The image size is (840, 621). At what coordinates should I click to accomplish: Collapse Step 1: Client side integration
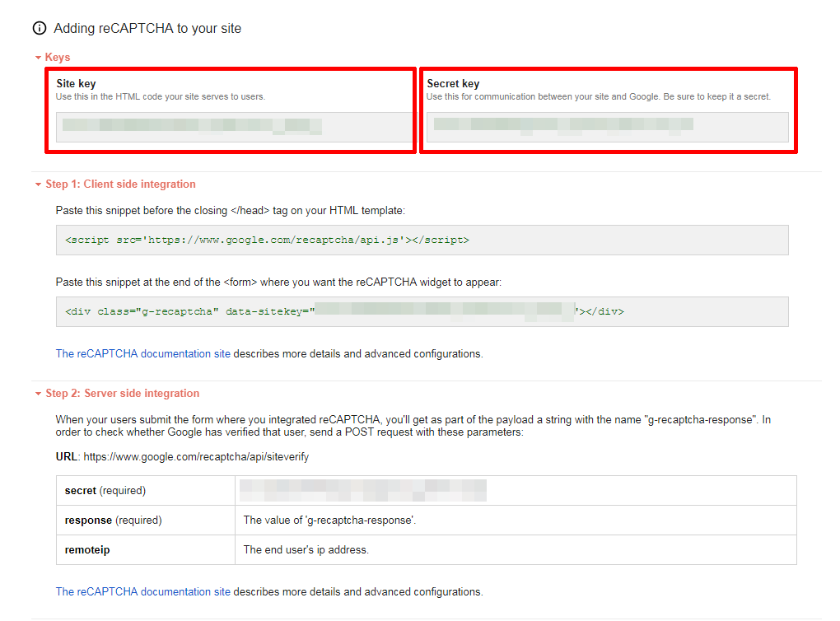tap(38, 184)
